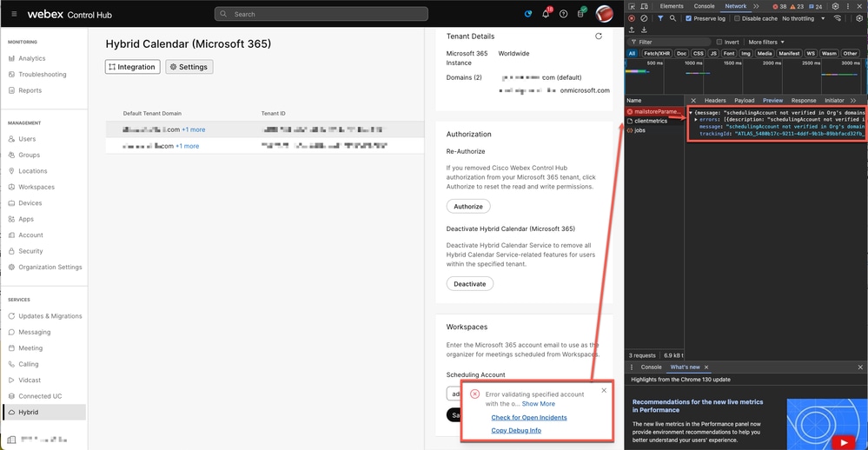Open Network panel settings gear
Viewport: 868px width, 450px height.
[x=859, y=18]
